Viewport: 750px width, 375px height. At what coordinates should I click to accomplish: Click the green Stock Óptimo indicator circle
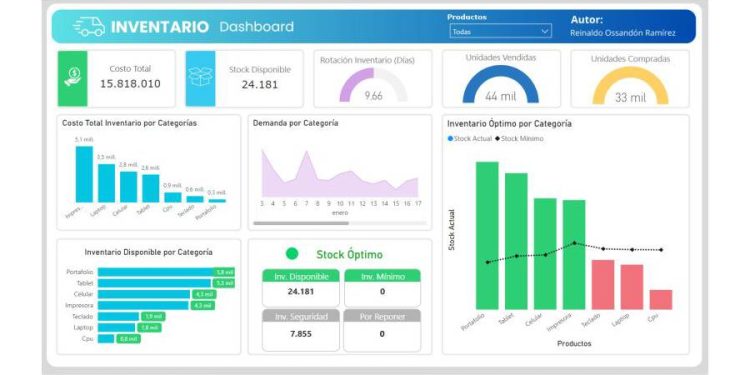pos(292,254)
